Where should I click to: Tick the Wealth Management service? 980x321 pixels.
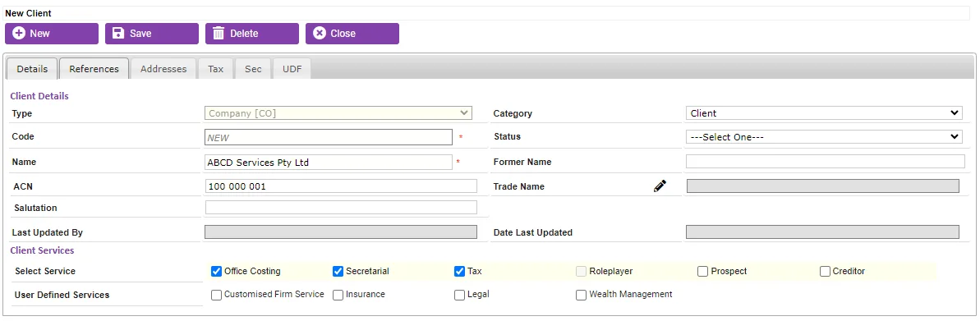pyautogui.click(x=581, y=295)
